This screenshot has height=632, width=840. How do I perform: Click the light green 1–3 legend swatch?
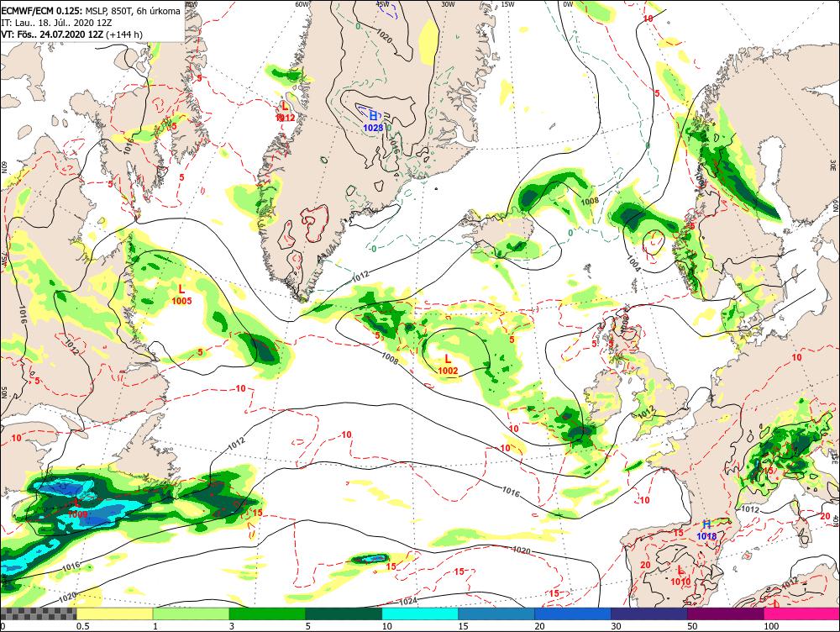[192, 614]
